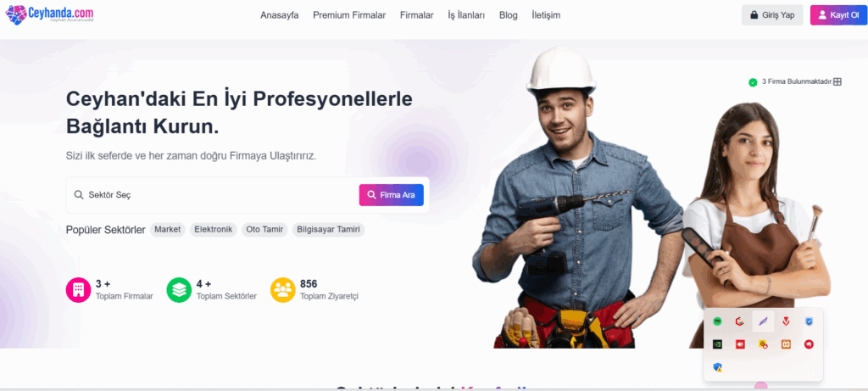This screenshot has width=868, height=391.
Task: Click the Kayıt Ol register button
Action: (838, 15)
